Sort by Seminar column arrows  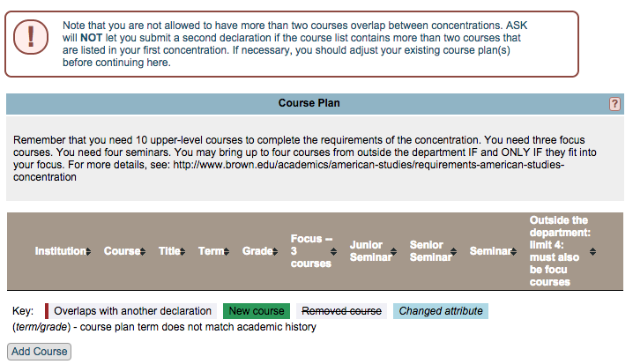tap(513, 251)
